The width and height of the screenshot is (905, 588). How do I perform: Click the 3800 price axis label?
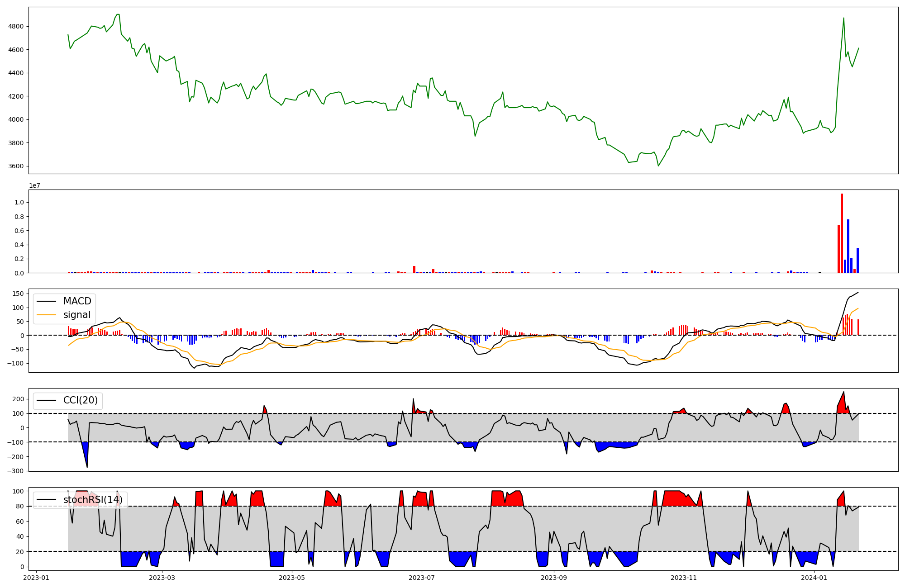tap(16, 143)
